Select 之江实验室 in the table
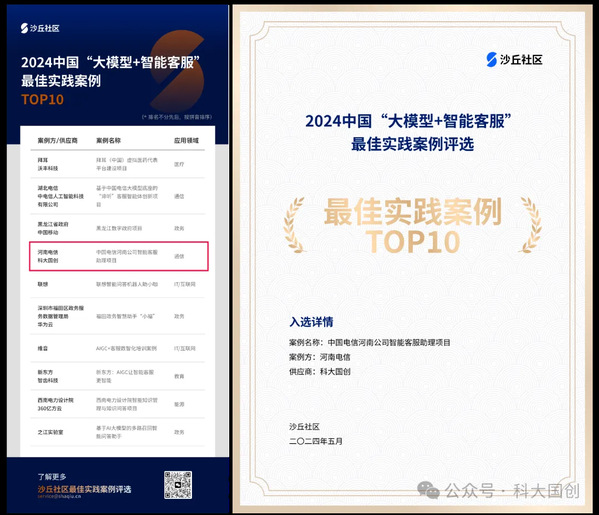599x515 pixels. pos(50,432)
